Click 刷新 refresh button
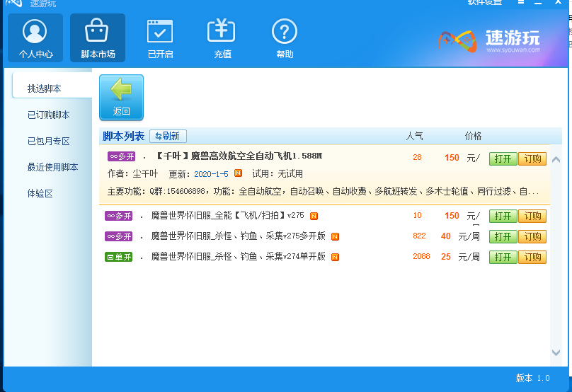572x392 pixels. (x=168, y=136)
